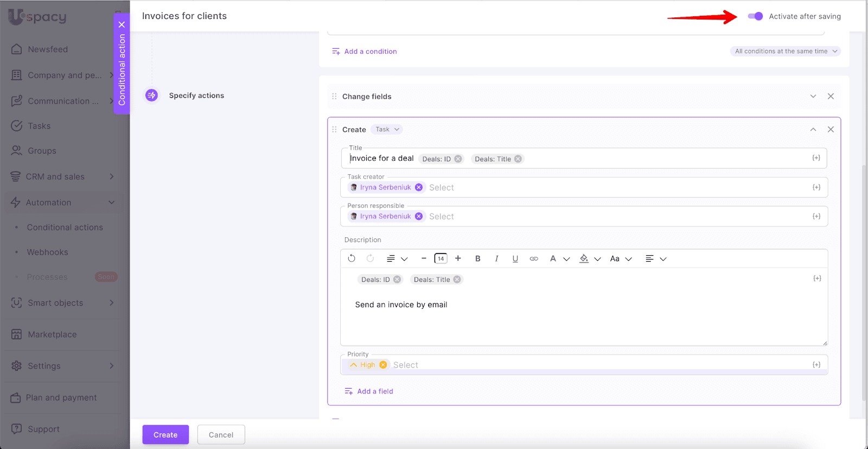
Task: Open the fill color picker dropdown
Action: pyautogui.click(x=597, y=259)
